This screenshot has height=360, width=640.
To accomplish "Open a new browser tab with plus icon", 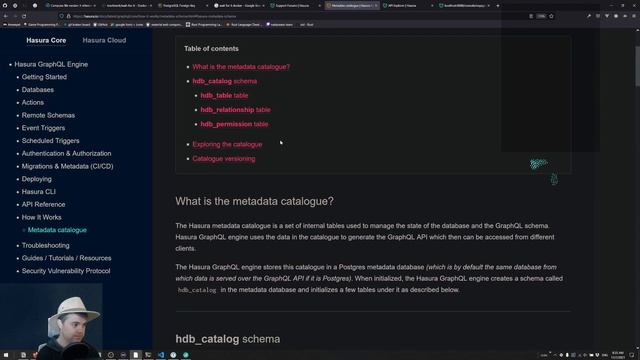I will [498, 6].
